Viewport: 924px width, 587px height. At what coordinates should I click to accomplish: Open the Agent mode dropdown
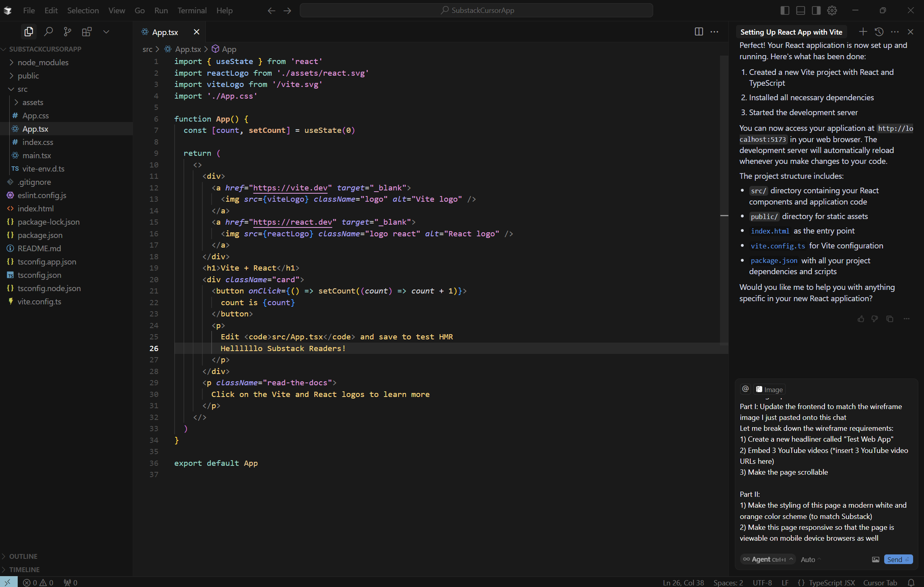tap(767, 559)
